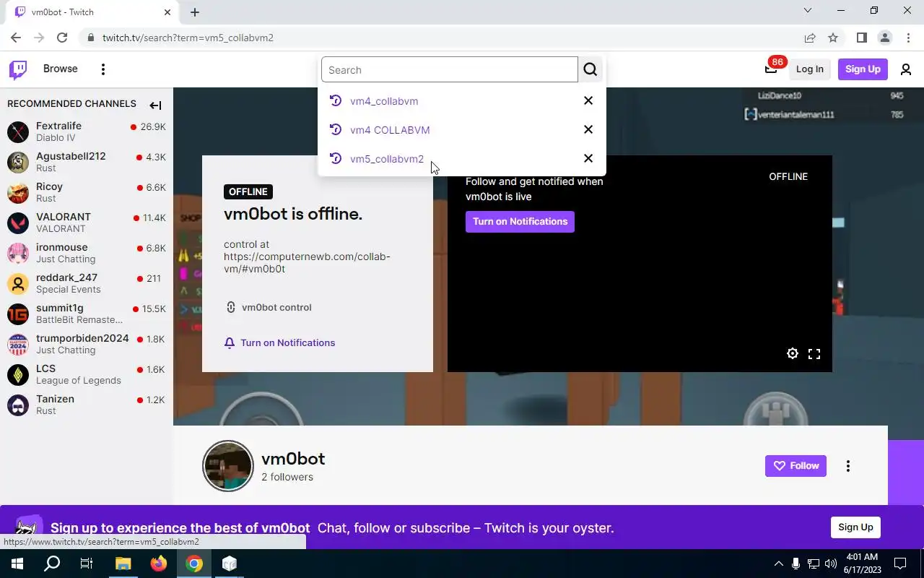This screenshot has width=924, height=578.
Task: Open File Explorer from taskbar
Action: point(123,564)
